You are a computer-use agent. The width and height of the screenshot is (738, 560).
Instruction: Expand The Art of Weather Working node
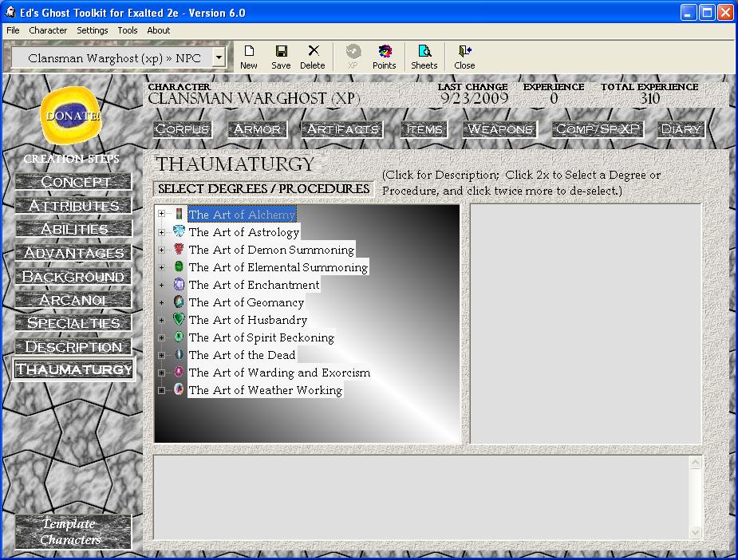pos(162,391)
